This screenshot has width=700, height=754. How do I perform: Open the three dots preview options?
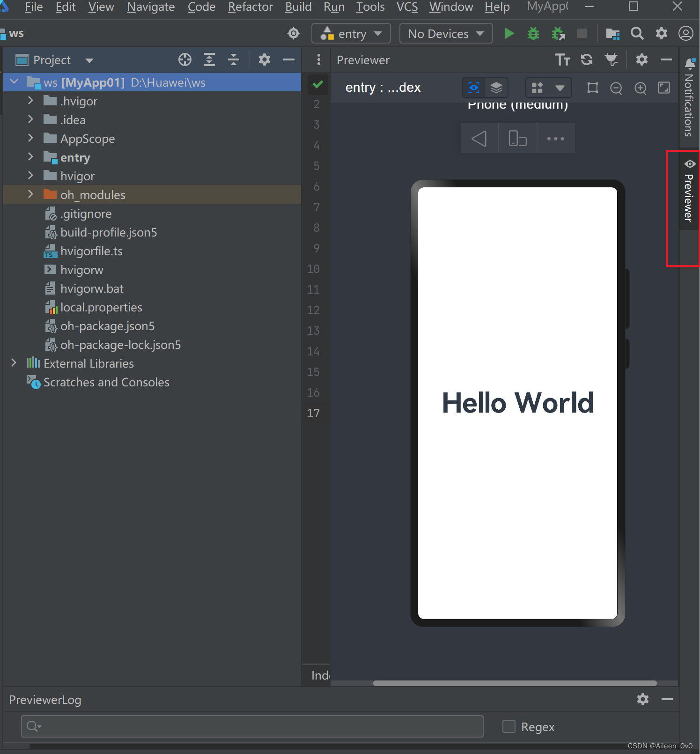click(x=555, y=139)
